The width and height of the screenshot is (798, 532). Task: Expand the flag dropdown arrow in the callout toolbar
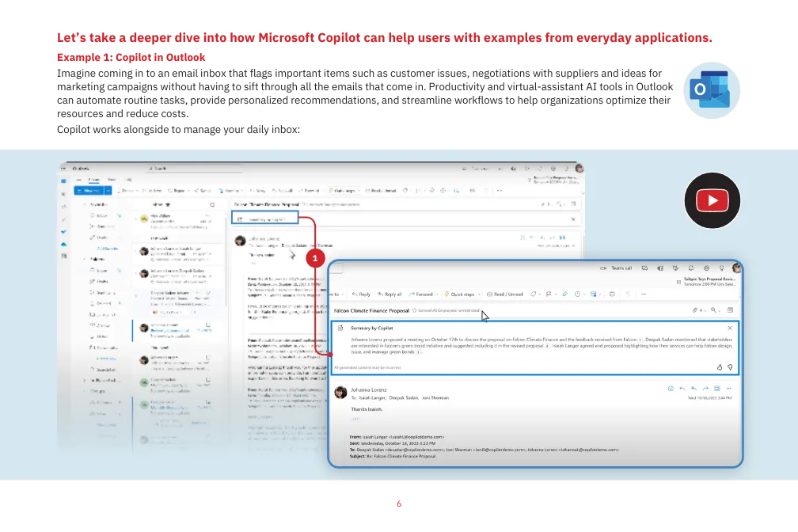555,294
